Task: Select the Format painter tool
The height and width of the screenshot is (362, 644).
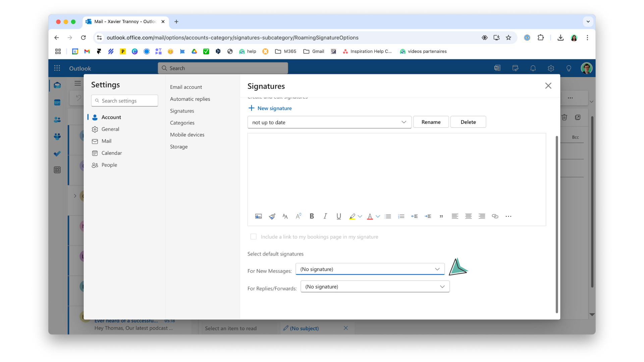Action: [x=272, y=216]
